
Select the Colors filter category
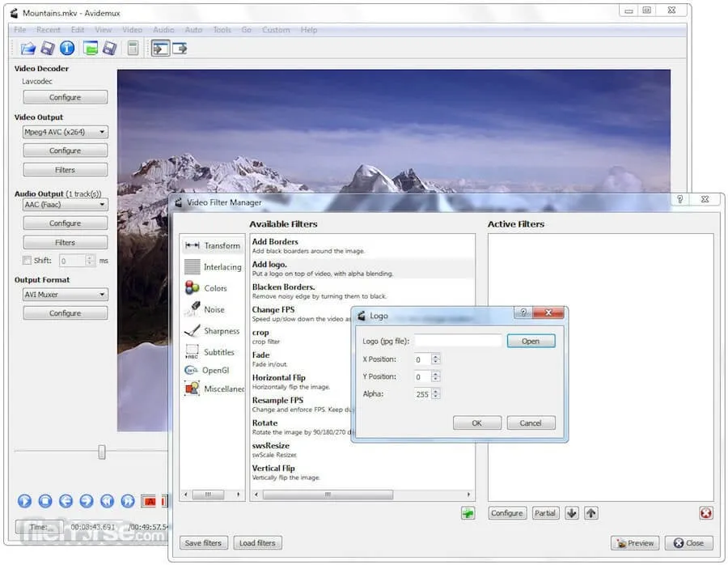(x=214, y=288)
